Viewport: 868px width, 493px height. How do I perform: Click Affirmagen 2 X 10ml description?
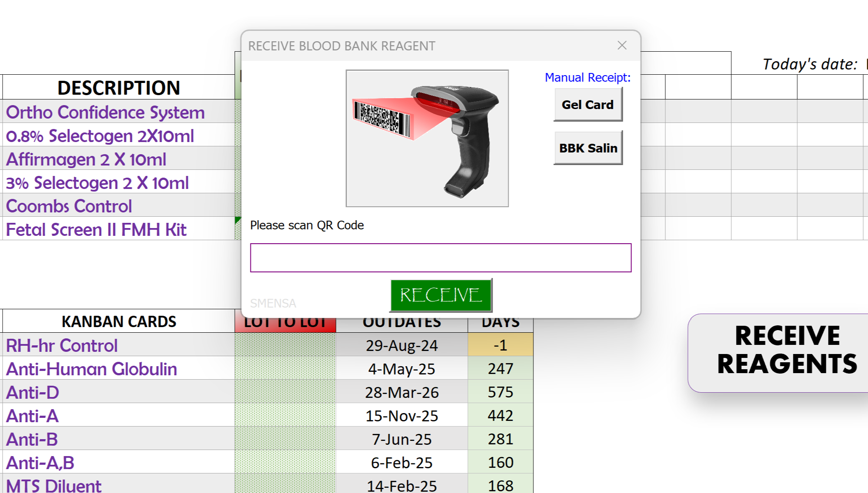pos(86,159)
